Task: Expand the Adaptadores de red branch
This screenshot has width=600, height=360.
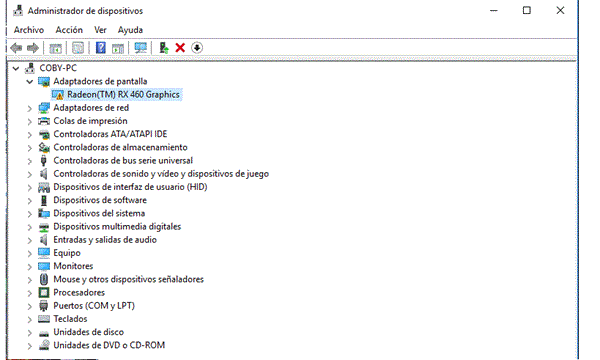Action: [29, 108]
